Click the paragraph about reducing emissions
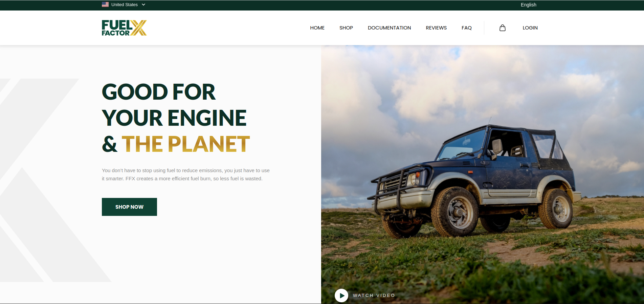 [x=185, y=175]
